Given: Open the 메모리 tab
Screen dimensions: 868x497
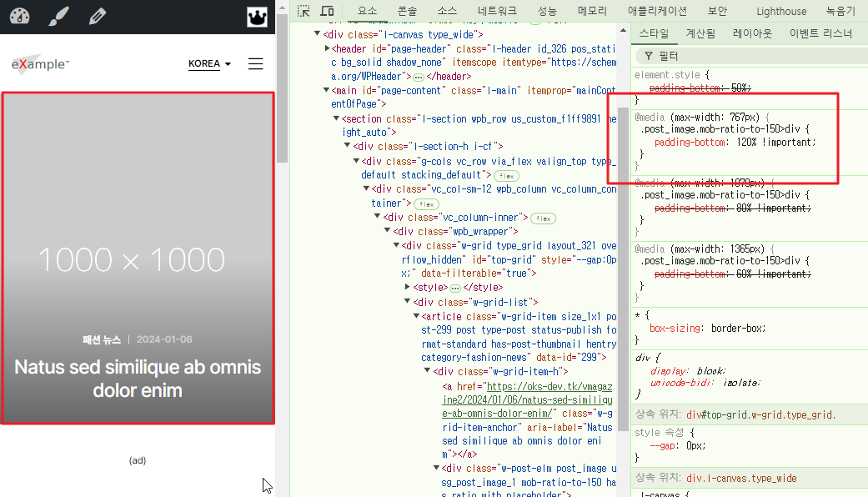Looking at the screenshot, I should (592, 11).
